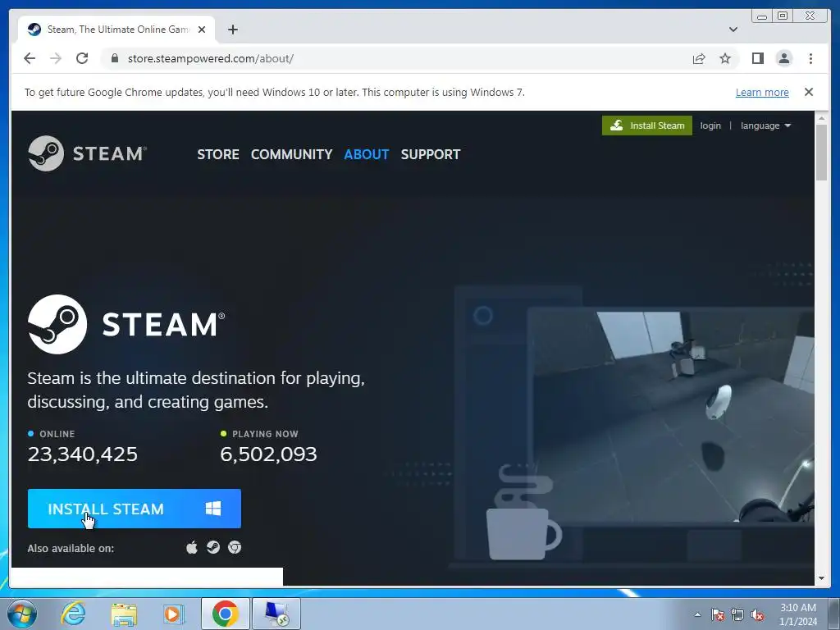The height and width of the screenshot is (630, 840).
Task: Click the muted volume tray icon
Action: (757, 614)
